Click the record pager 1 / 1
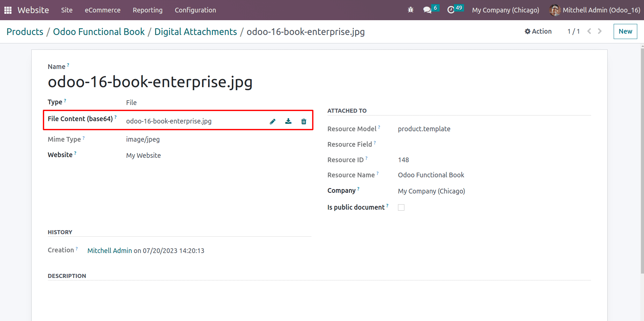The image size is (644, 321). (574, 31)
